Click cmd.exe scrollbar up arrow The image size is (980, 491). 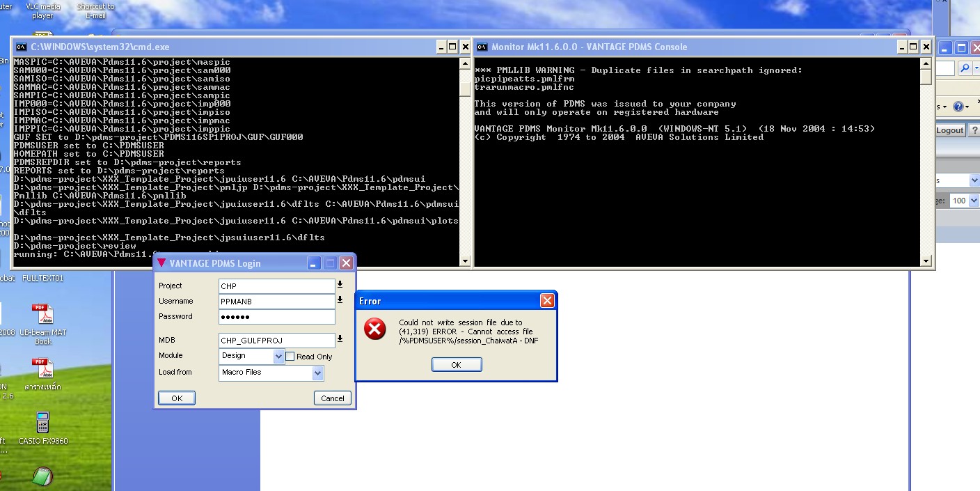(466, 63)
